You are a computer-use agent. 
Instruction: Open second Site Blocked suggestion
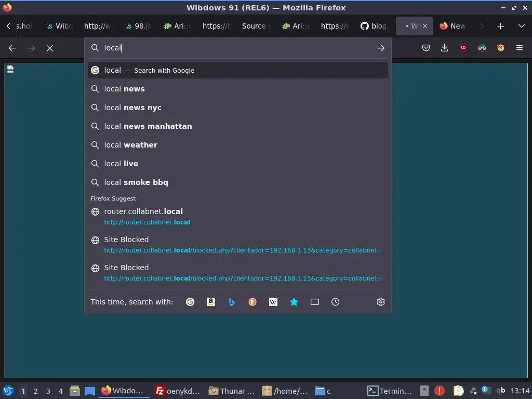[x=238, y=273]
